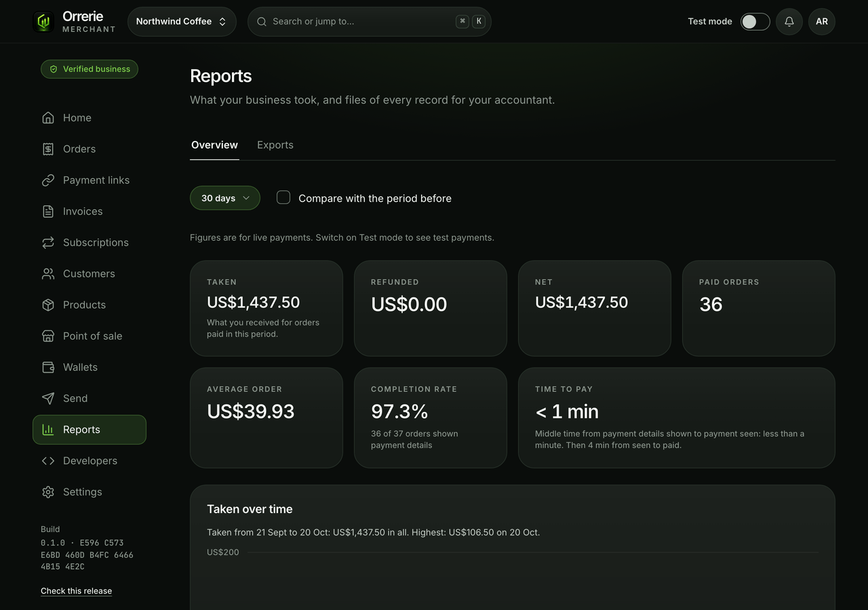Click the Reports page heading
The width and height of the screenshot is (868, 610).
coord(221,76)
